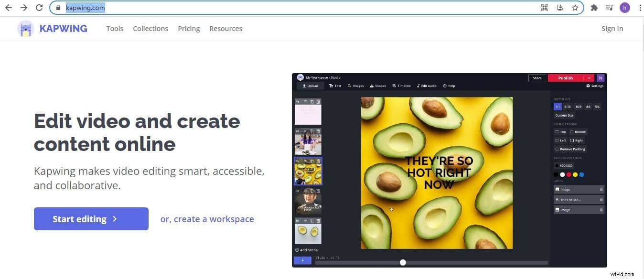The width and height of the screenshot is (644, 279).
Task: Pick the yellow background color swatch
Action: click(575, 174)
